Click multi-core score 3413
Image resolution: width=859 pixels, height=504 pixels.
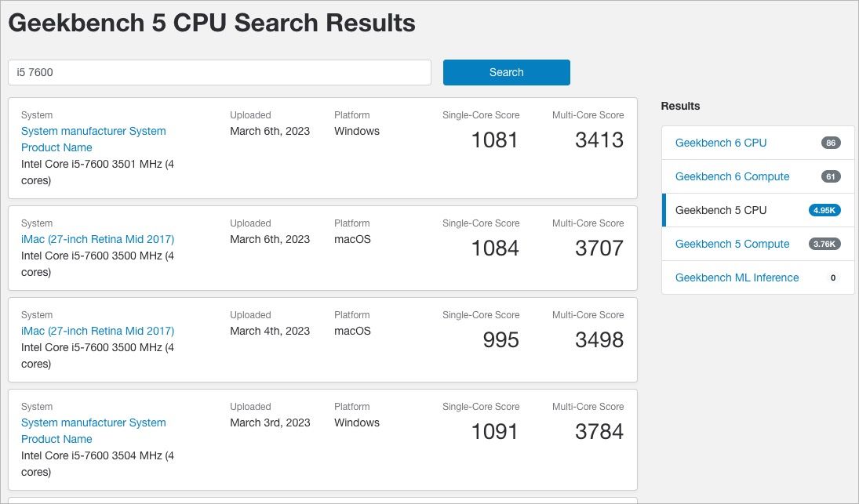pyautogui.click(x=599, y=140)
